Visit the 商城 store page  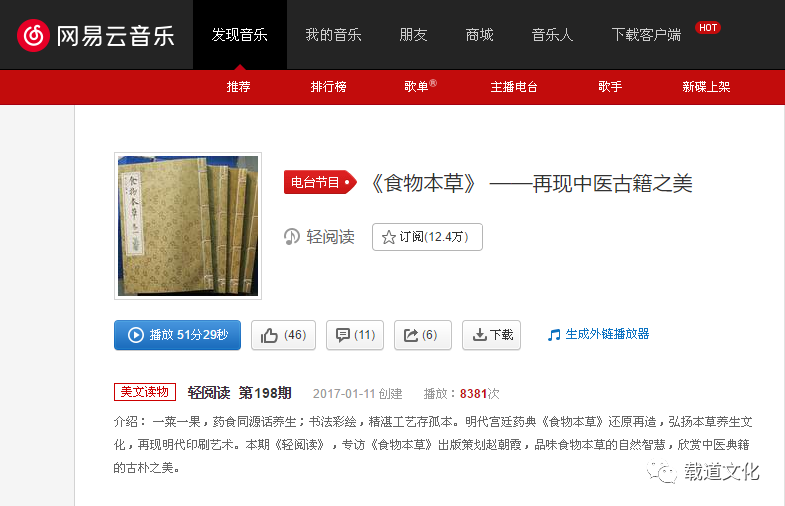(x=480, y=35)
